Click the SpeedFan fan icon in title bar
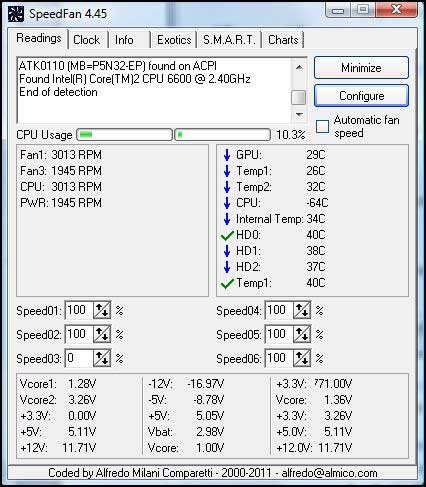This screenshot has width=426, height=487. (16, 14)
